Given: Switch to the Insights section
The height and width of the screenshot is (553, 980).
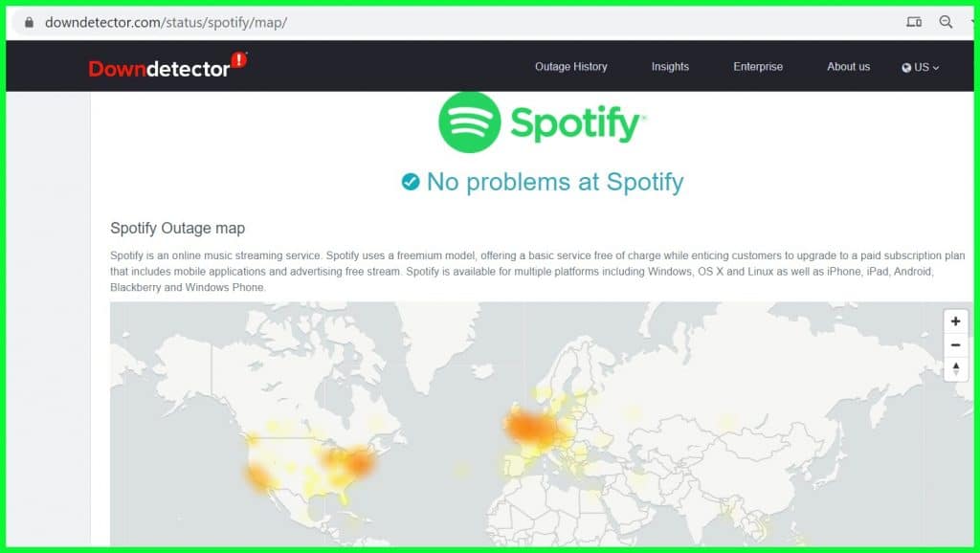Looking at the screenshot, I should click(670, 67).
